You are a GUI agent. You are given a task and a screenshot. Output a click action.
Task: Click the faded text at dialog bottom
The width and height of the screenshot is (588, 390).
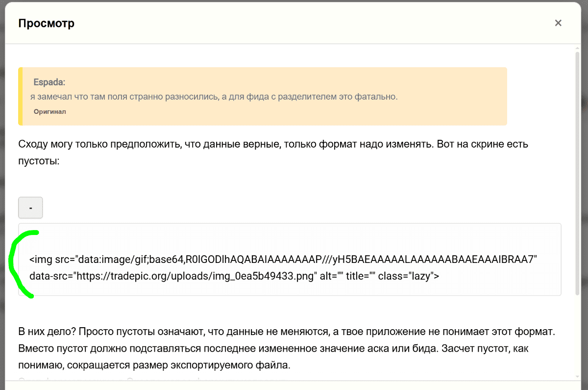click(147, 379)
